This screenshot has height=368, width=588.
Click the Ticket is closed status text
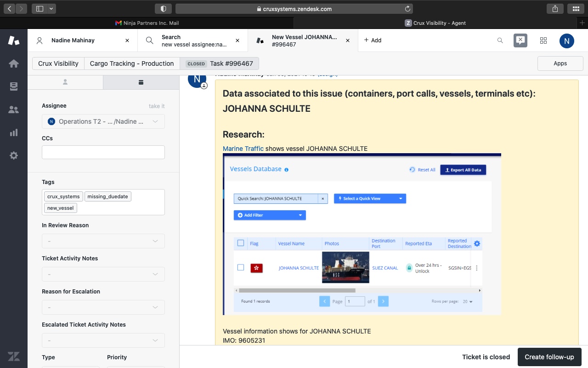[x=486, y=357]
